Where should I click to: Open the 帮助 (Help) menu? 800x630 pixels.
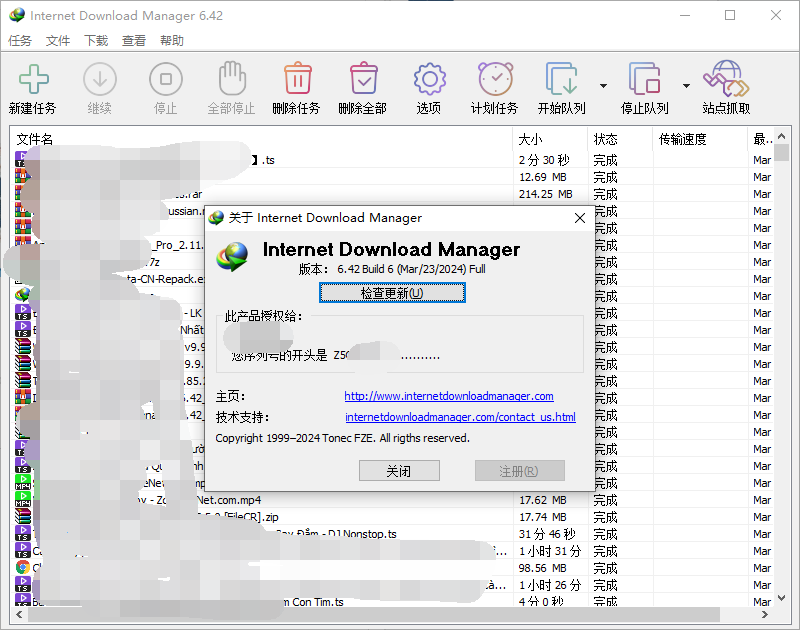(172, 41)
